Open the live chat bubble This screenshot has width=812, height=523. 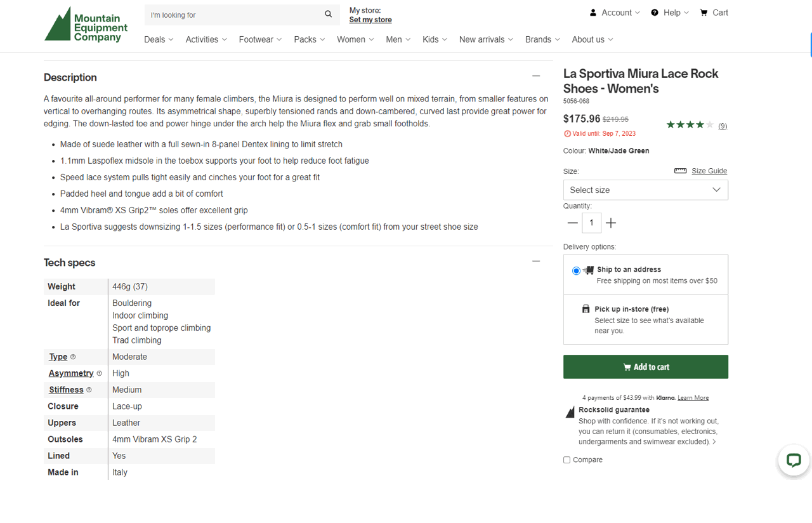[793, 460]
